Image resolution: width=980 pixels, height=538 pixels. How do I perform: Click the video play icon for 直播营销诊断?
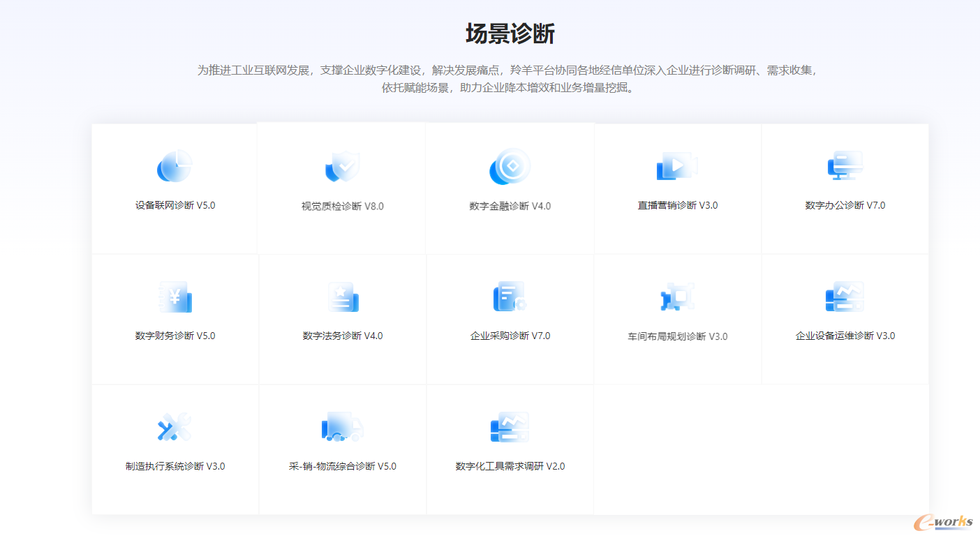677,166
